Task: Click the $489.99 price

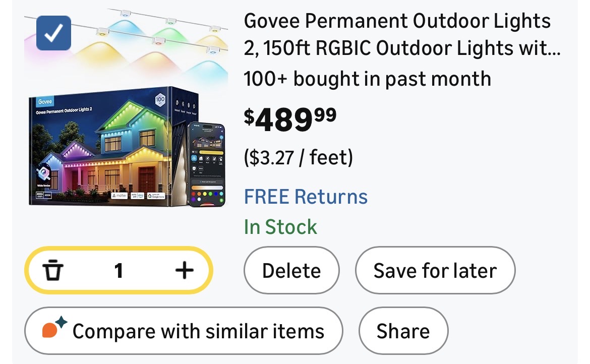Action: tap(290, 119)
